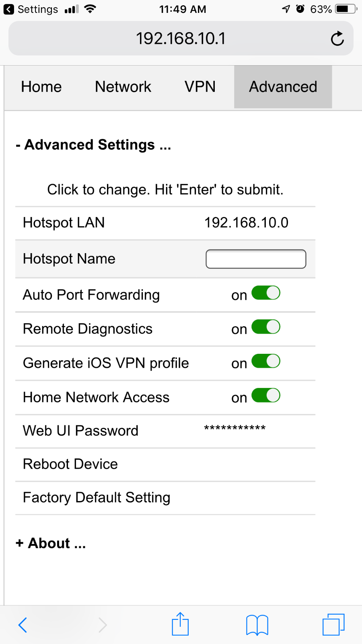Tap the battery icon in the status bar
The width and height of the screenshot is (362, 644).
[346, 9]
